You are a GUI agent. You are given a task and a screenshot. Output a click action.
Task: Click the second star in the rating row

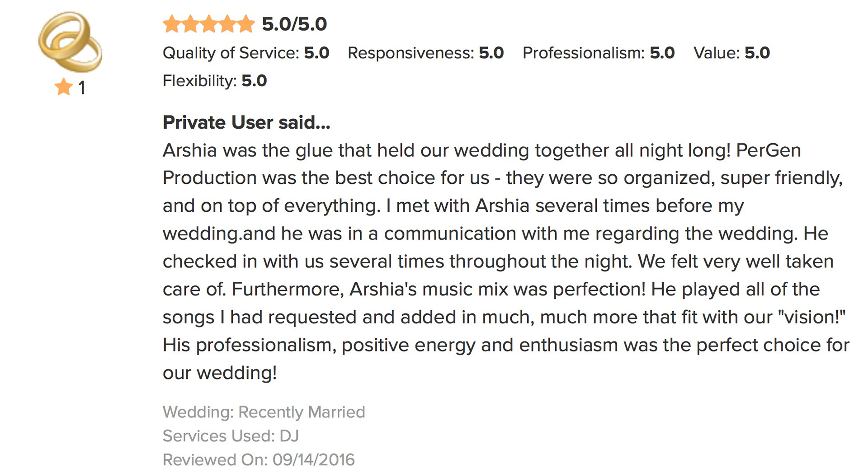click(190, 24)
